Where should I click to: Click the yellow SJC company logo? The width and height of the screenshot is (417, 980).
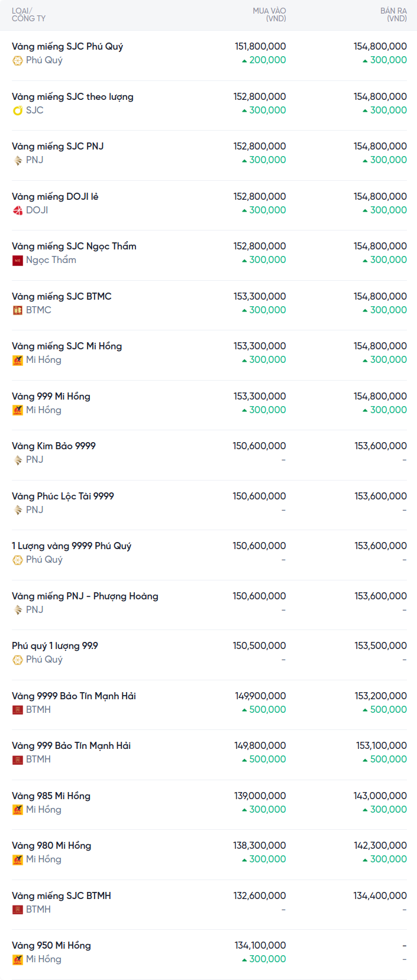tap(18, 111)
